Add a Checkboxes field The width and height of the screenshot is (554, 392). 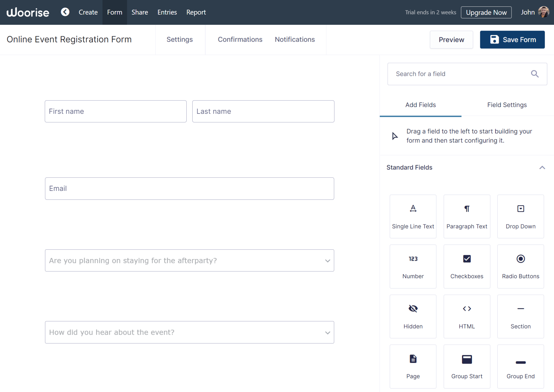pos(466,266)
